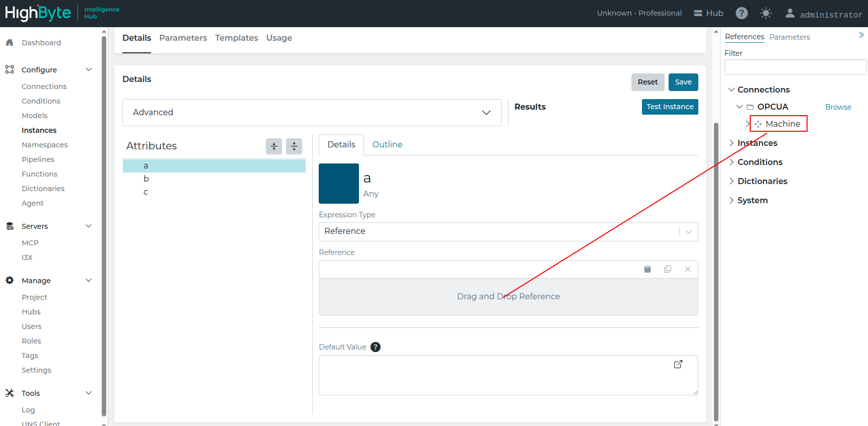Viewport: 868px width, 426px height.
Task: Expand the Dictionaries references group
Action: (x=731, y=181)
